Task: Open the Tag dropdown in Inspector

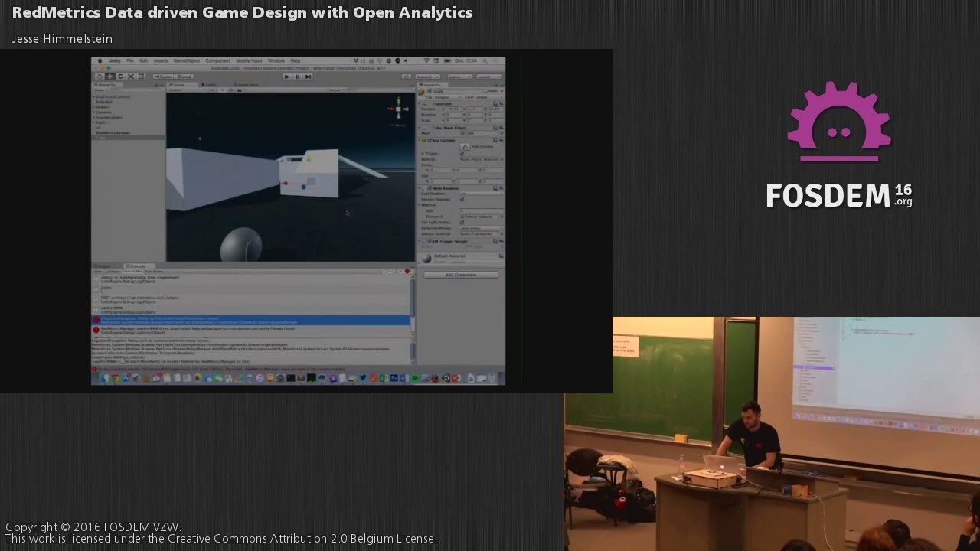Action: coord(449,97)
